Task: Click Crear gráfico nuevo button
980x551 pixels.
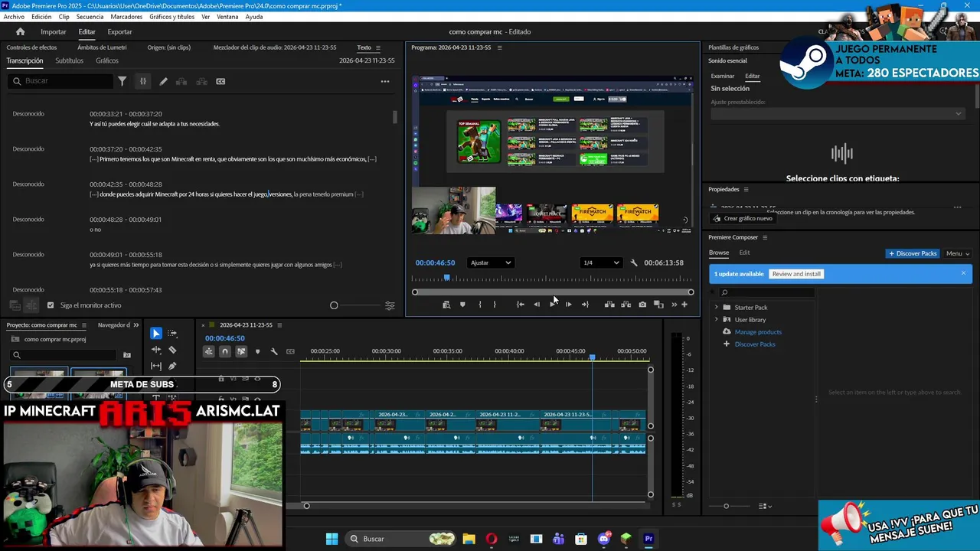Action: [743, 219]
